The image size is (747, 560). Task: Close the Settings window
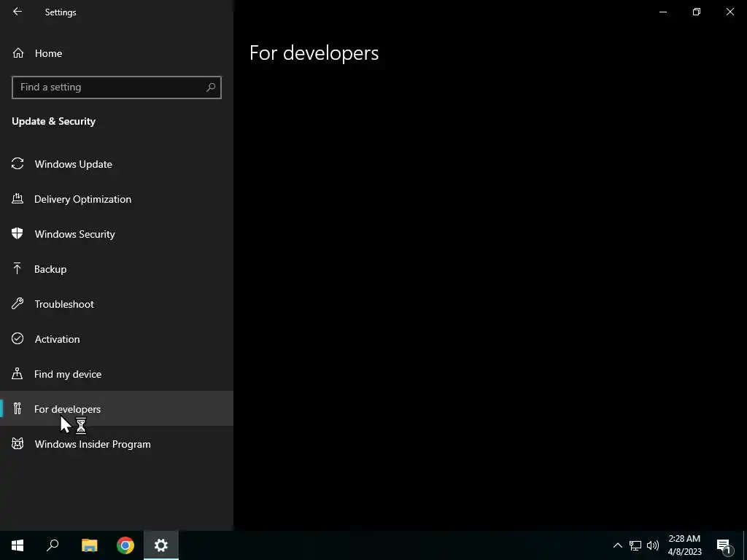(x=729, y=12)
